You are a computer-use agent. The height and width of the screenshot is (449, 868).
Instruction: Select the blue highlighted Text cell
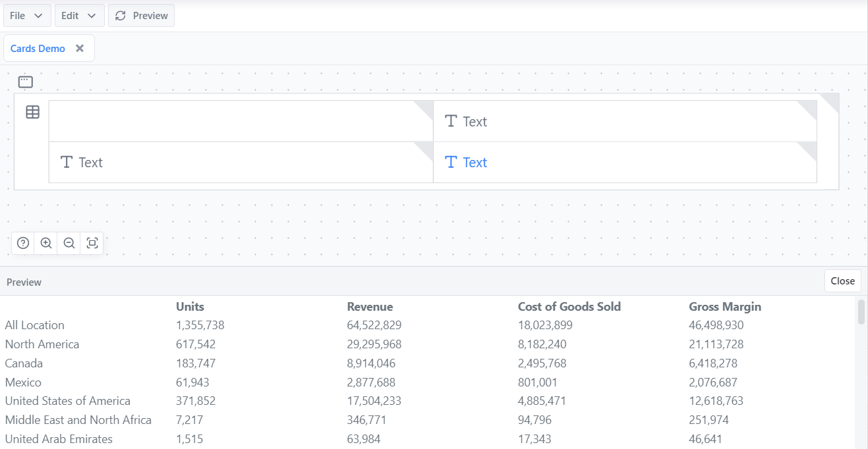click(x=466, y=163)
